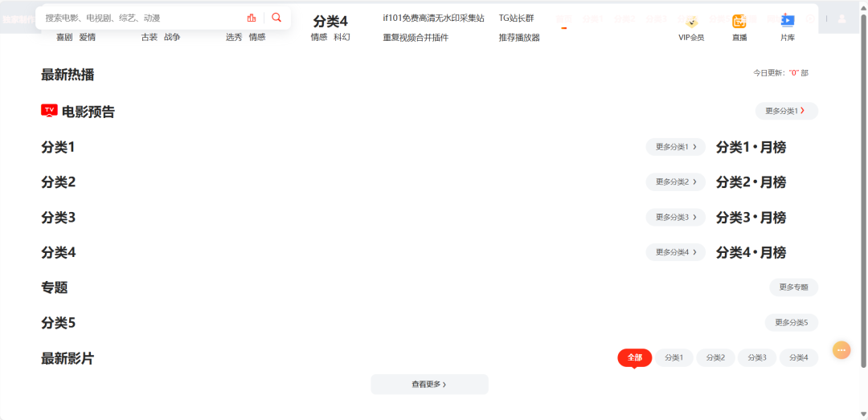Open the 直播 live icon
This screenshot has height=420, width=868.
tap(739, 22)
